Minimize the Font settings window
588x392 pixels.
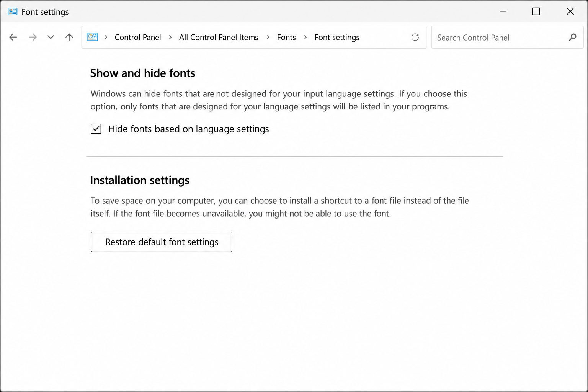point(503,11)
